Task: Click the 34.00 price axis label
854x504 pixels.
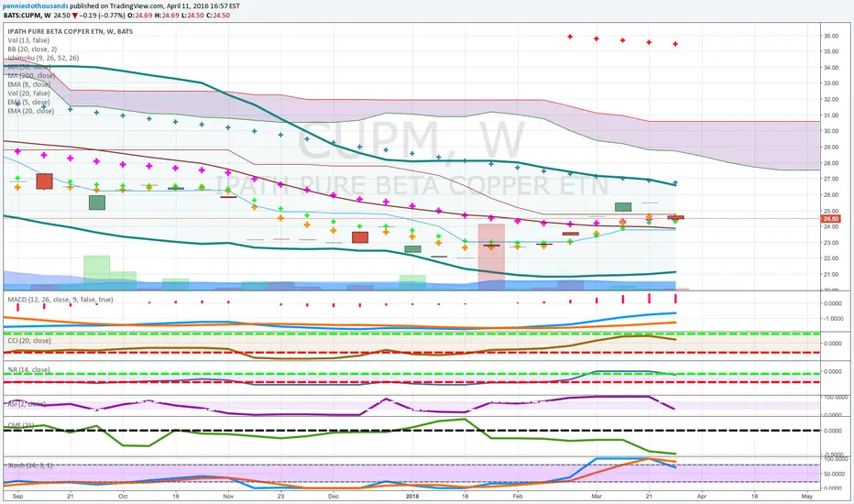Action: pyautogui.click(x=831, y=68)
